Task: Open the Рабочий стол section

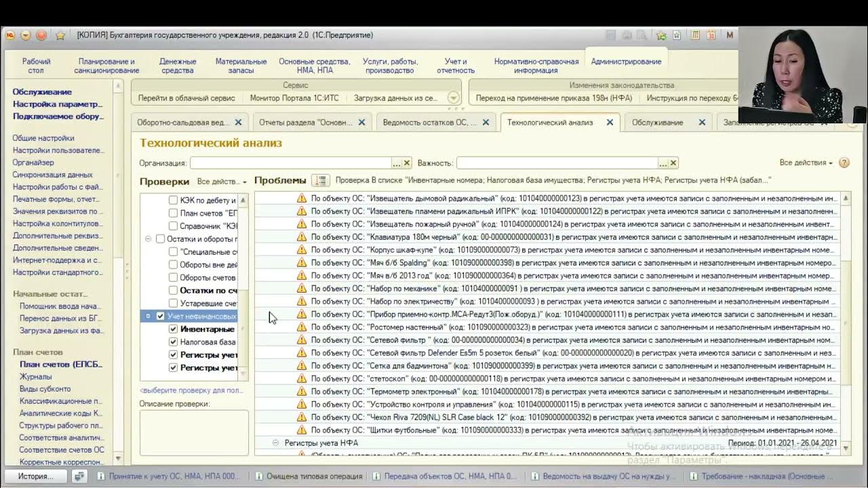Action: point(36,66)
